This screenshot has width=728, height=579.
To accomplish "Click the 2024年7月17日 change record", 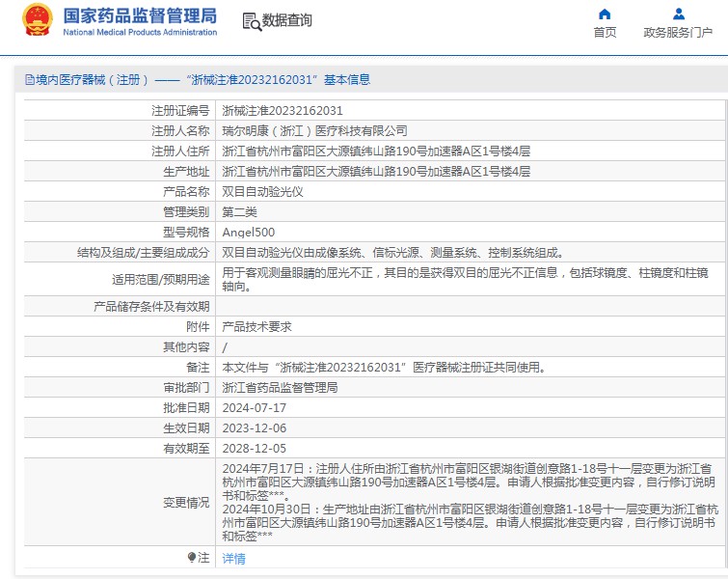I will (x=468, y=482).
